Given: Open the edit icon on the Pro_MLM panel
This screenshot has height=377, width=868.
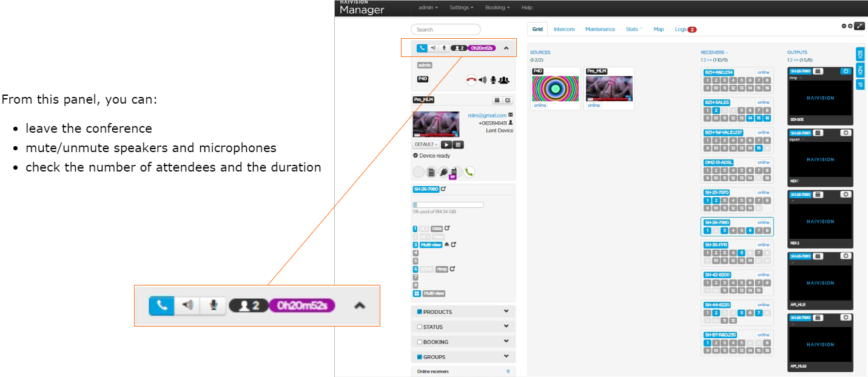Looking at the screenshot, I should point(508,100).
